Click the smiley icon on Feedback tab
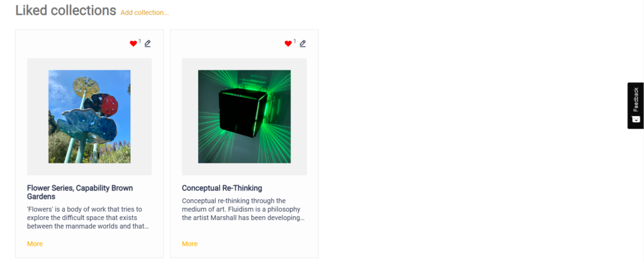 click(636, 119)
